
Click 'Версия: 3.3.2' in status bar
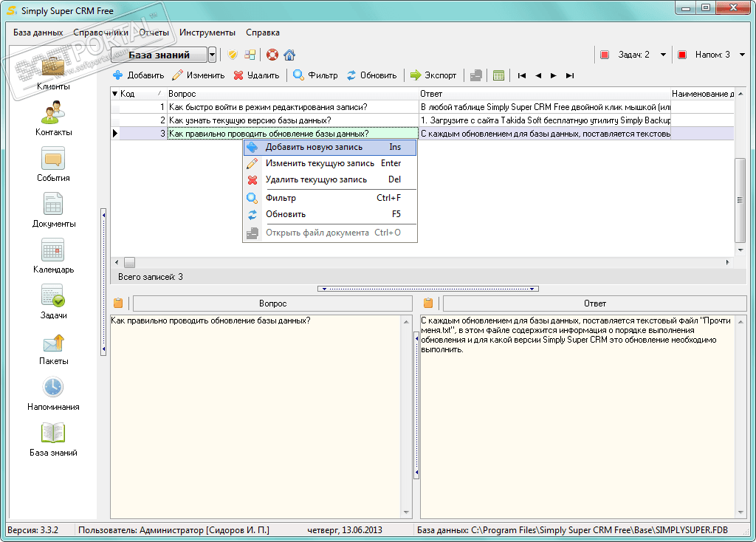32,530
